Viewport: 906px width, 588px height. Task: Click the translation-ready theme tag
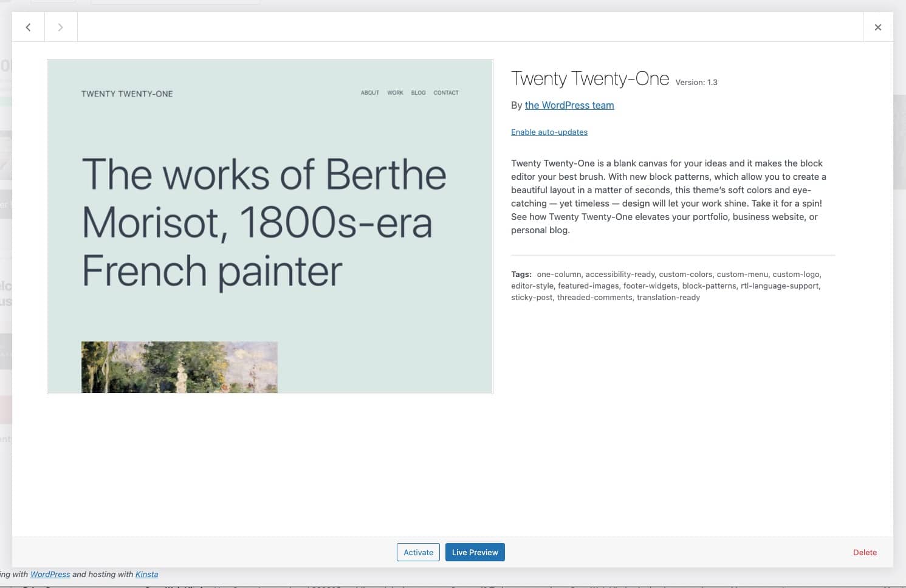click(x=668, y=297)
